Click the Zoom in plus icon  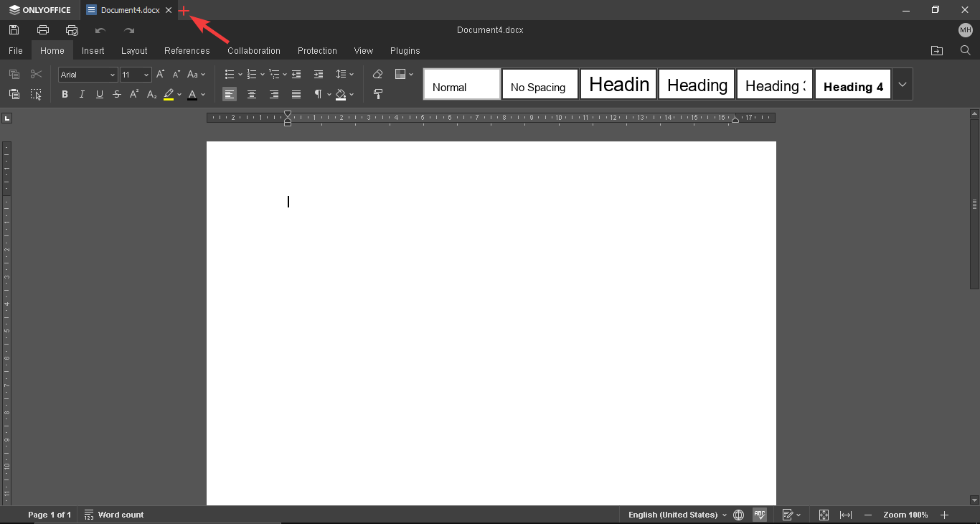(944, 515)
